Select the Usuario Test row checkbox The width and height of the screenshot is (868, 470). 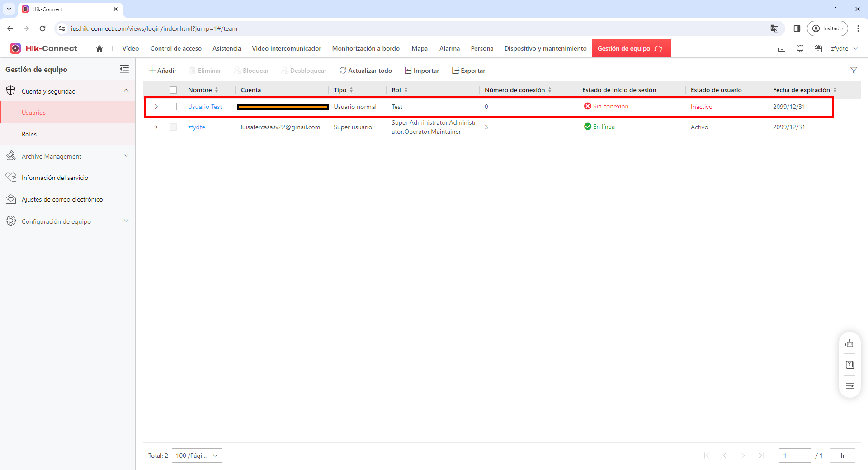[173, 107]
